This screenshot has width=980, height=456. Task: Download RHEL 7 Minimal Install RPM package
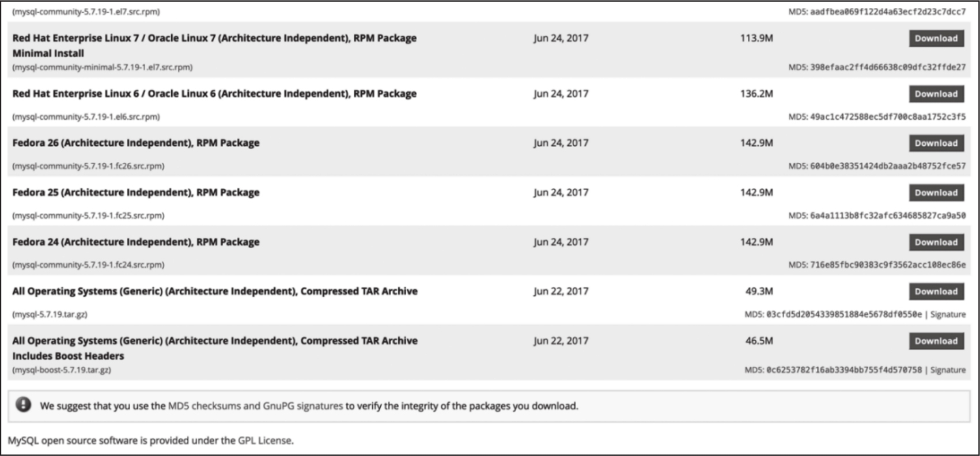tap(936, 39)
